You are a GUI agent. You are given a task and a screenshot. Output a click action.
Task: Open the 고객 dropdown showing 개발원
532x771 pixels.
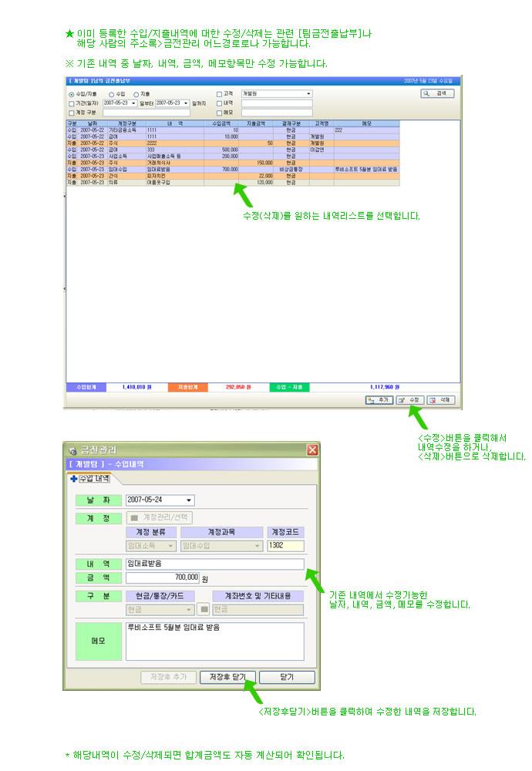click(276, 93)
